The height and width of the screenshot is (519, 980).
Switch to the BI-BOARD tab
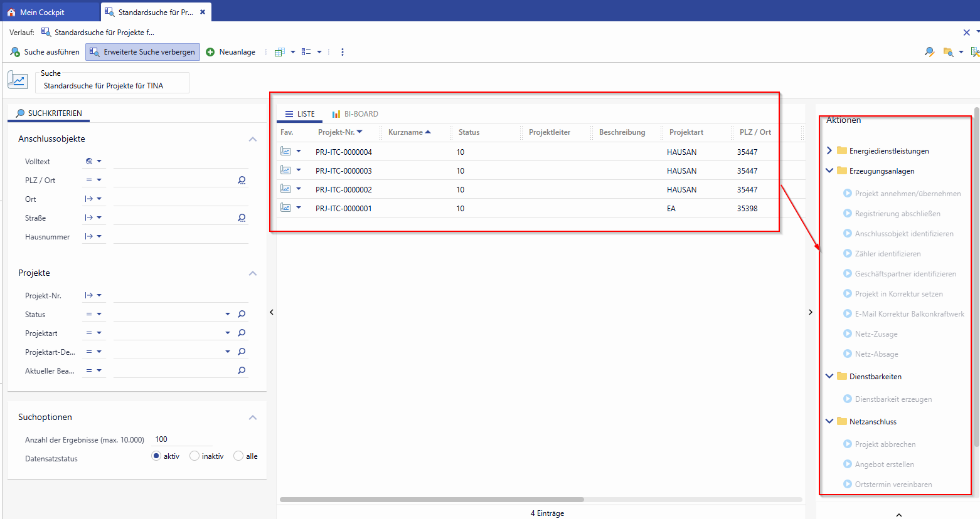[355, 114]
